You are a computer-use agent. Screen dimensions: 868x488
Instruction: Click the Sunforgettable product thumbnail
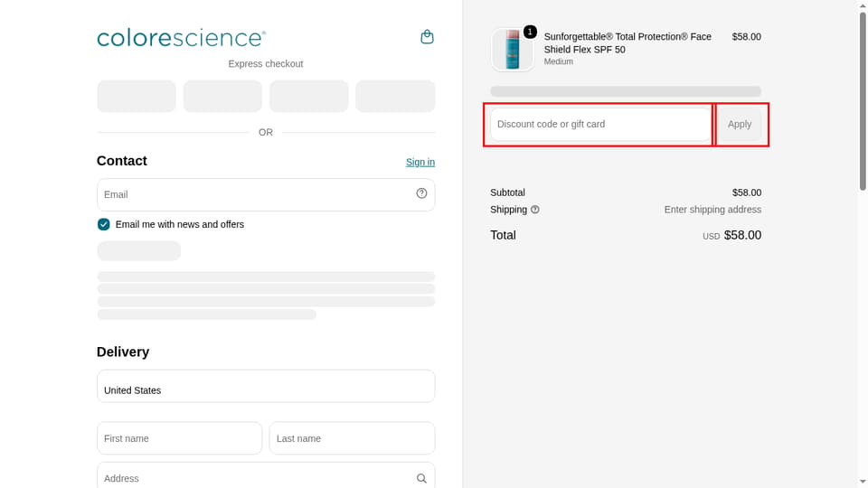(x=512, y=50)
